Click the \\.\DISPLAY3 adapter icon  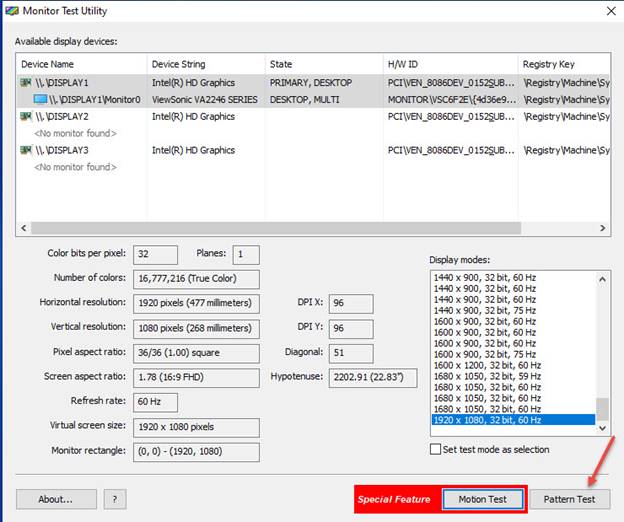point(25,151)
